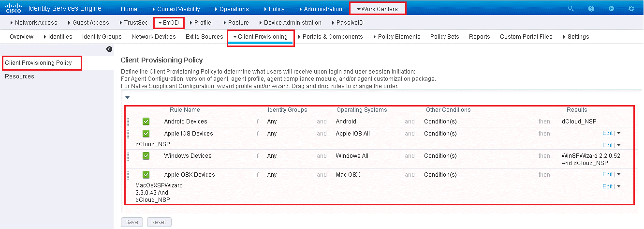This screenshot has height=229, width=644.
Task: Open the Device Administration work center
Action: point(290,23)
